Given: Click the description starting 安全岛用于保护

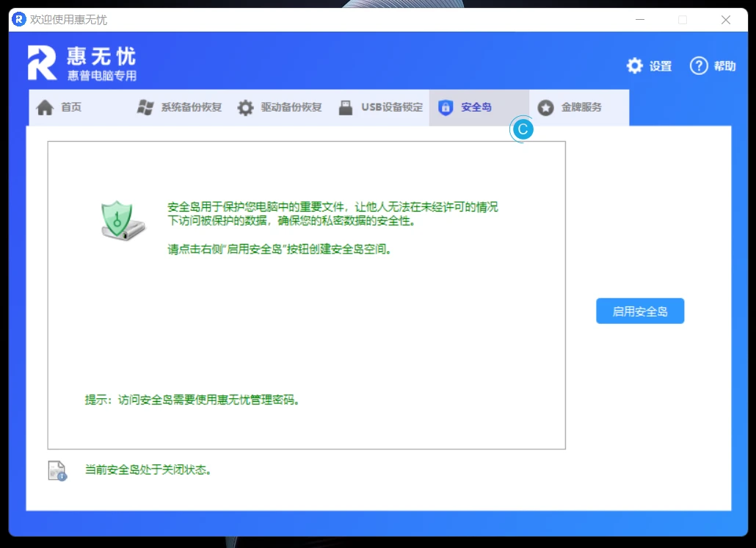Looking at the screenshot, I should [x=332, y=214].
